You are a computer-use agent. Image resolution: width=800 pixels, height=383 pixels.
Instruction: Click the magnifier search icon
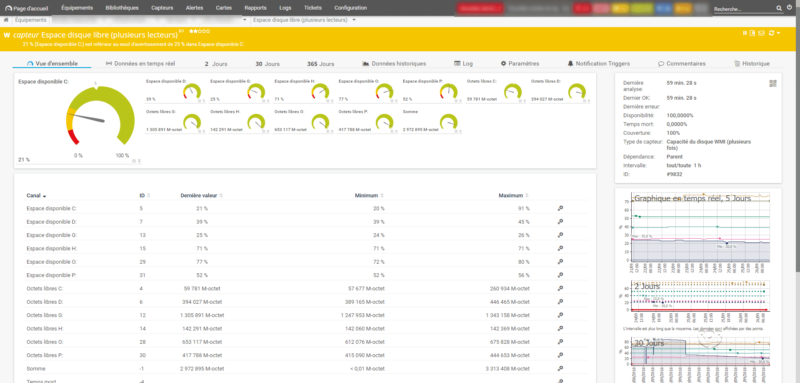coord(779,8)
